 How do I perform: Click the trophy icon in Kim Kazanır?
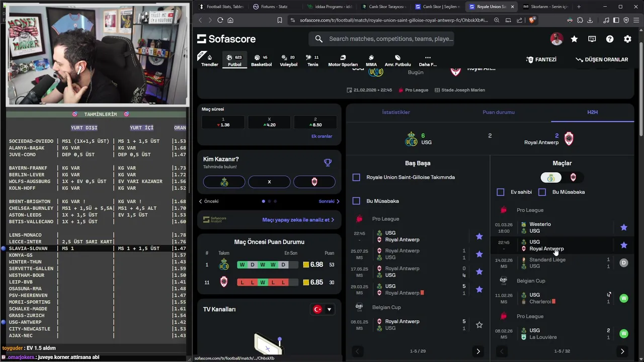point(328,162)
